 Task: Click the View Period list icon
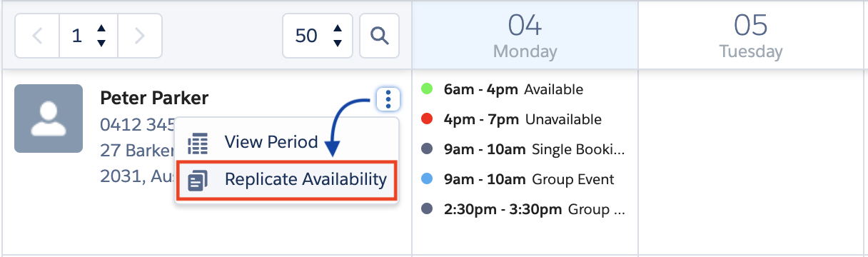(198, 143)
